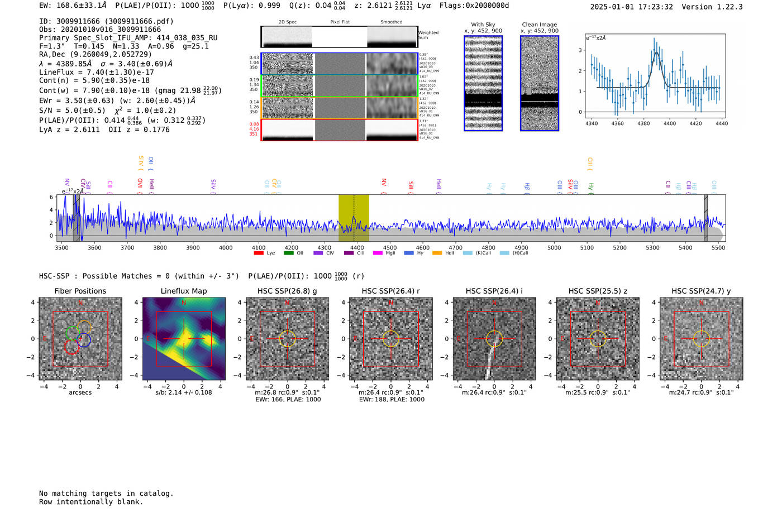Click the dashed red fiber circle
This screenshot has width=782, height=532.
(71, 347)
